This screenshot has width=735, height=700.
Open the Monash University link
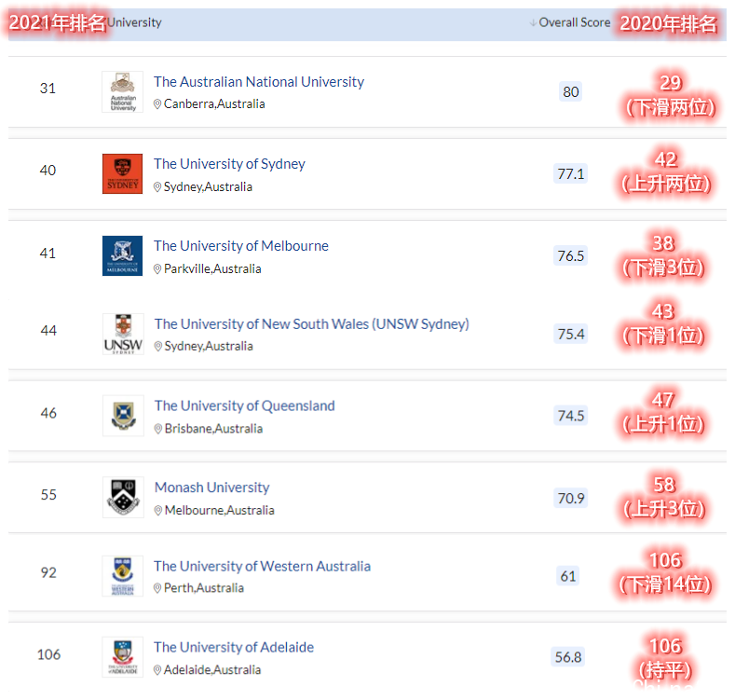[x=211, y=487]
